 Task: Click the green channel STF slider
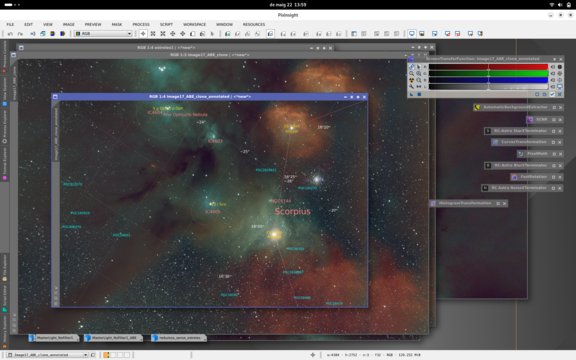[x=488, y=73]
